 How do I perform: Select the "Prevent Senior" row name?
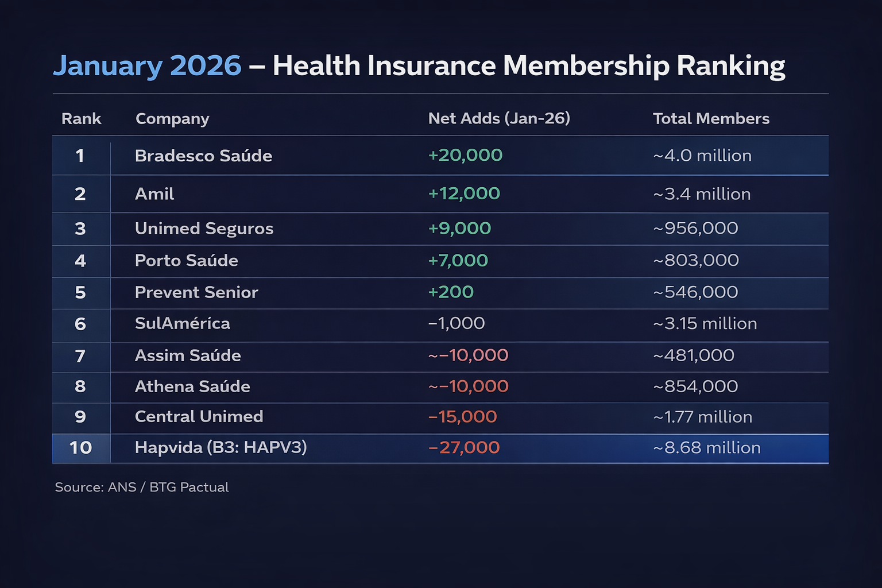click(x=196, y=292)
